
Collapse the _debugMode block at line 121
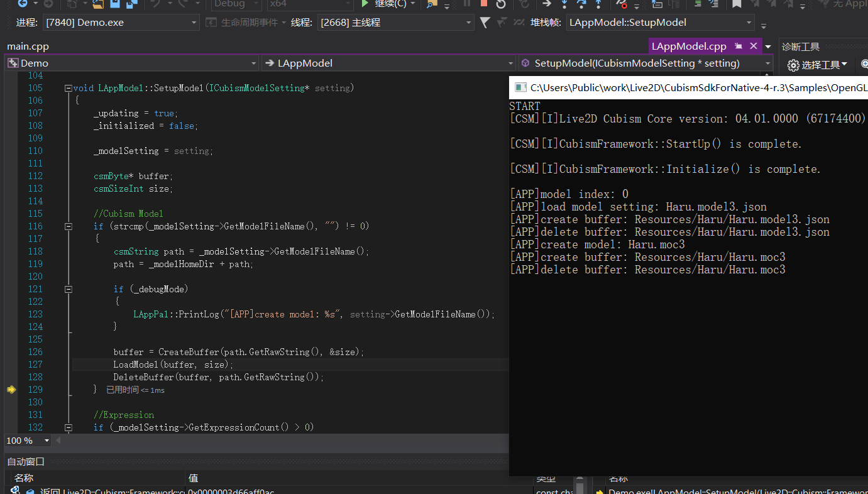coord(68,289)
